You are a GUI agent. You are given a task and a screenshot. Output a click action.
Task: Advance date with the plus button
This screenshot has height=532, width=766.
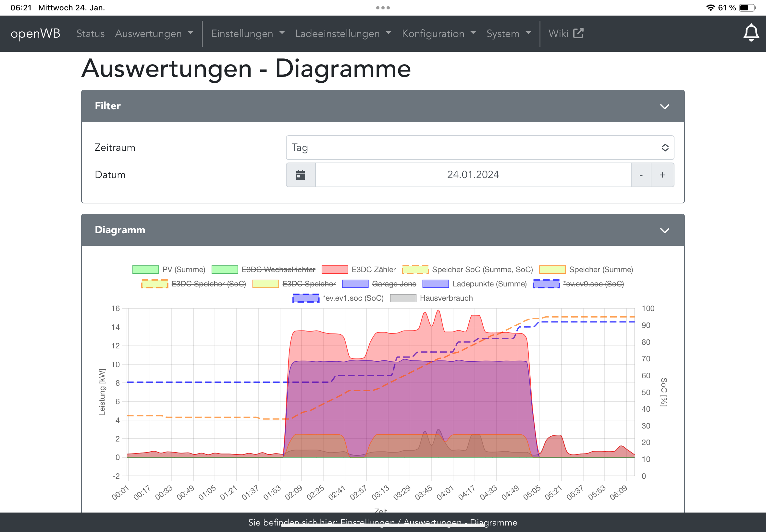coord(662,175)
